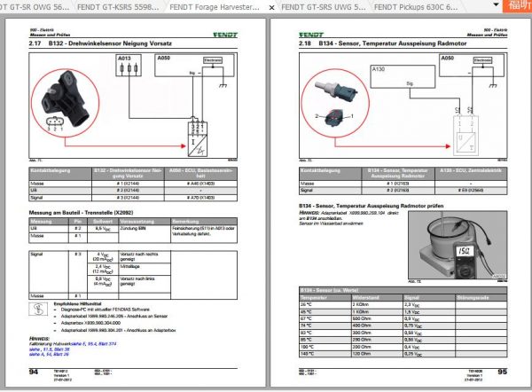Click the "Adapterbox X899.980.304.000" list item
The width and height of the screenshot is (532, 392).
[90, 323]
